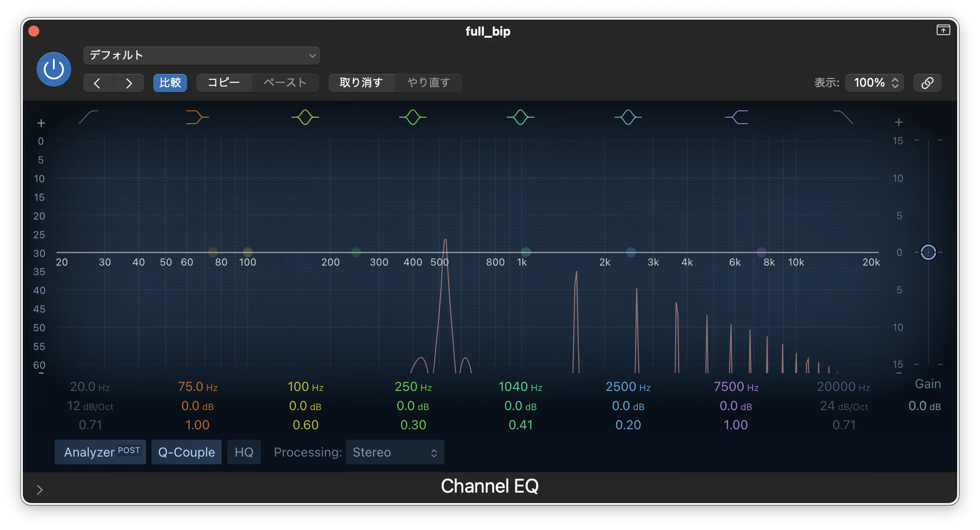This screenshot has width=980, height=530.
Task: Open the 100% view size dropdown
Action: [x=875, y=83]
